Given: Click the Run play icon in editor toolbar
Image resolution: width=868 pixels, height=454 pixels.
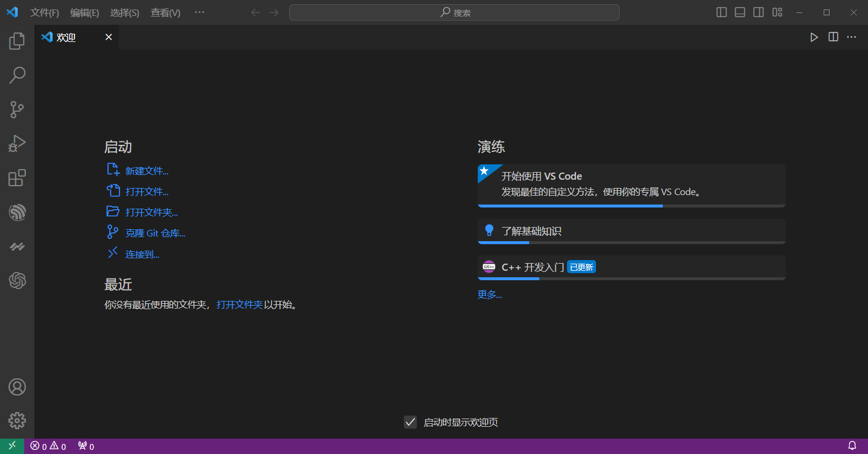Looking at the screenshot, I should point(814,37).
